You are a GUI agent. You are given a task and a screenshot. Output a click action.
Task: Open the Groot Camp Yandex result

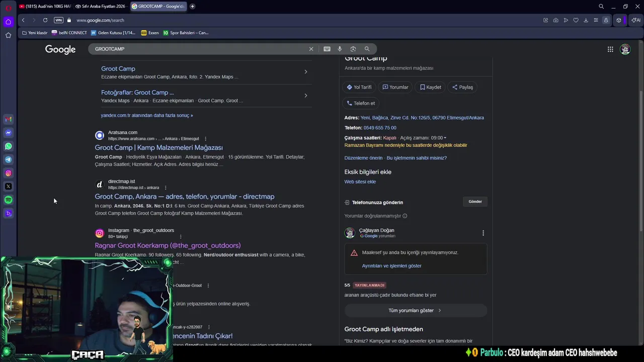118,68
